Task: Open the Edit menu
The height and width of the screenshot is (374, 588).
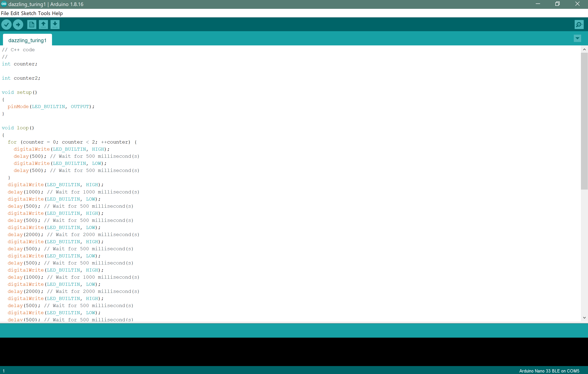Action: point(15,13)
